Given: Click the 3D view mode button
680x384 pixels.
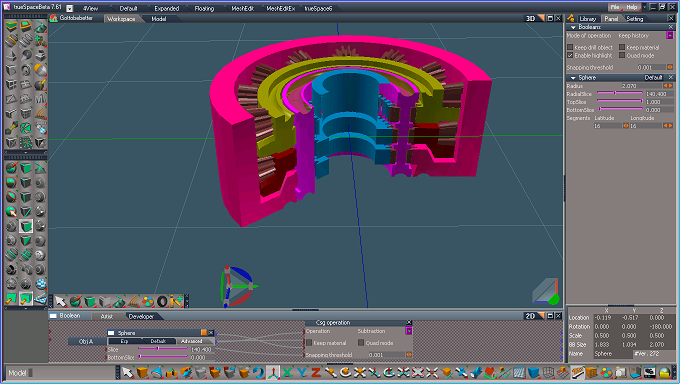Looking at the screenshot, I should 530,18.
